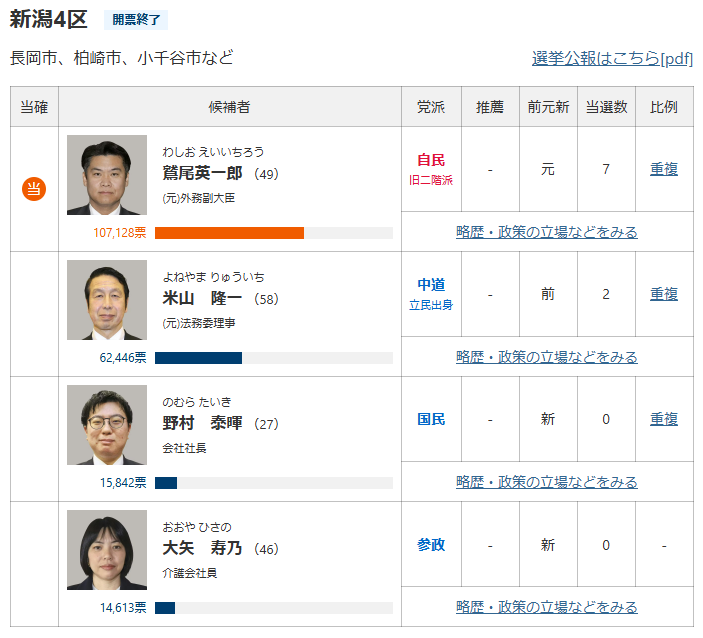Click the 107,128票 vote count
703x638 pixels.
120,233
